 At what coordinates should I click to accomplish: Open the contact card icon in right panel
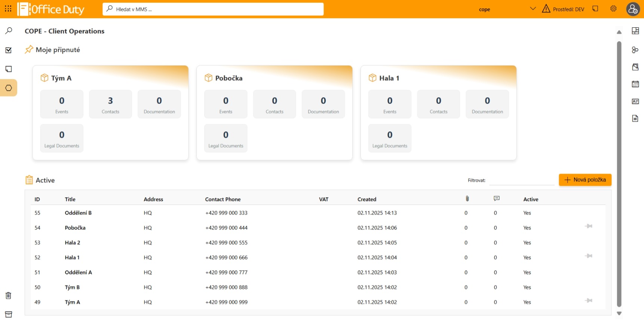635,101
